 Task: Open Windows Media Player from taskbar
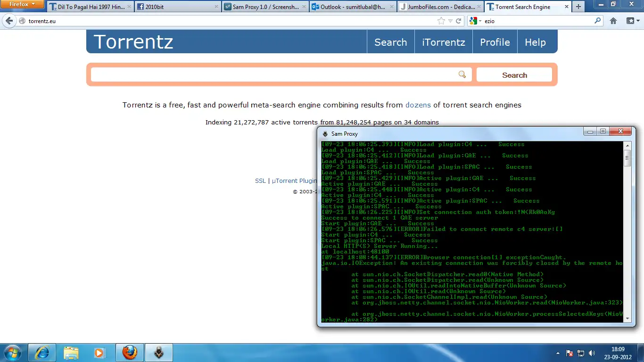tap(99, 353)
